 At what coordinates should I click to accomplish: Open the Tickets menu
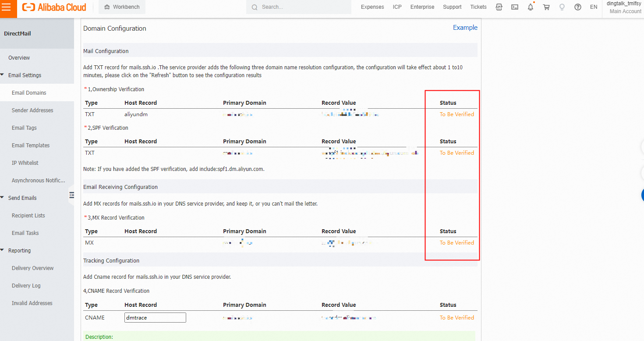[x=478, y=7]
